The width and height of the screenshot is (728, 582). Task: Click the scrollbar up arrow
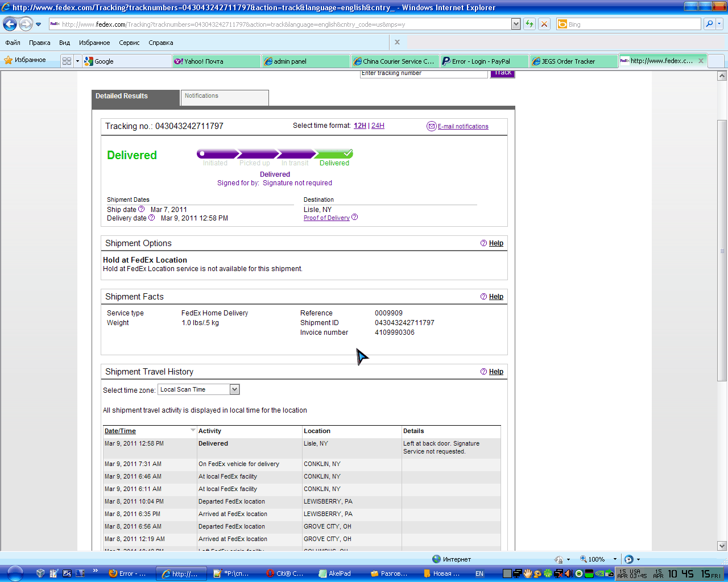722,76
